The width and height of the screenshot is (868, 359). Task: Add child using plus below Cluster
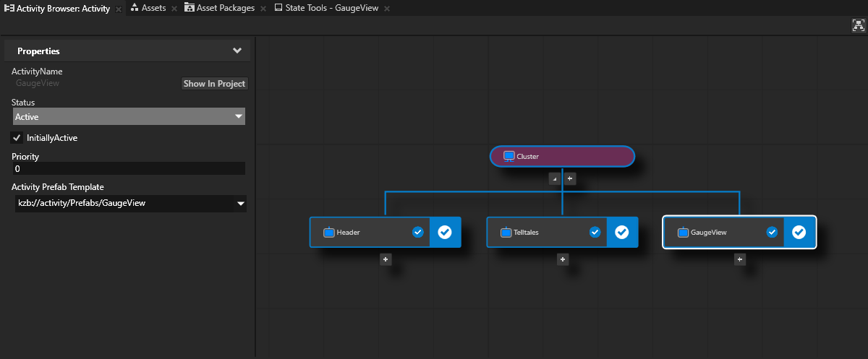570,178
